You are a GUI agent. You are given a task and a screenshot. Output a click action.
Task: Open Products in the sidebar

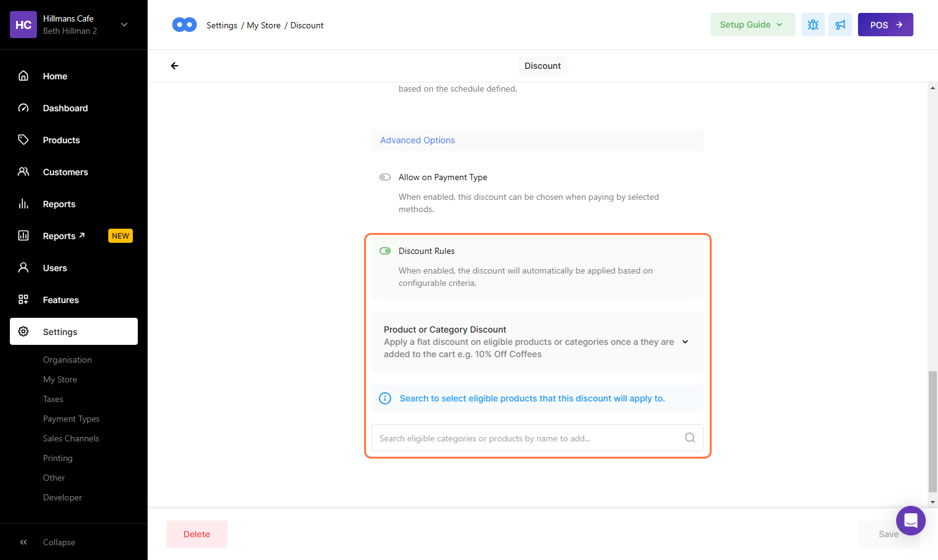[x=61, y=140]
